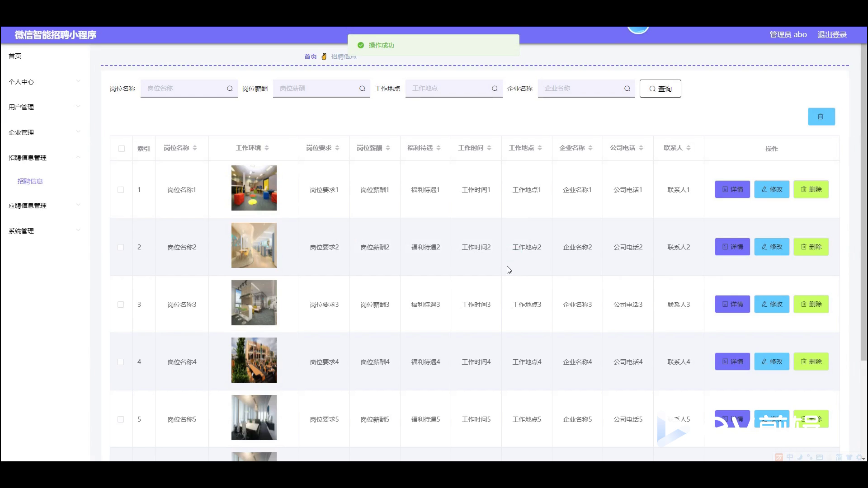
Task: Click 修改 for 岗位名称4 row
Action: (x=772, y=361)
